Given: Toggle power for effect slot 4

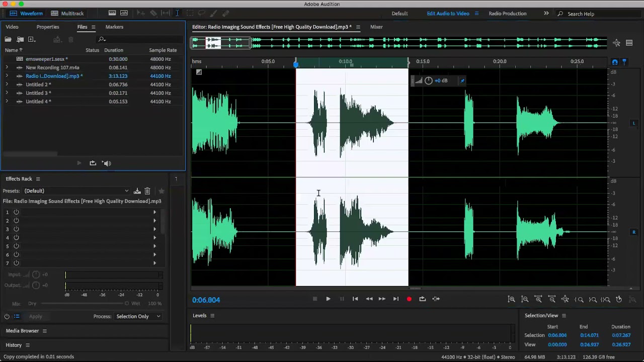Looking at the screenshot, I should click(16, 237).
